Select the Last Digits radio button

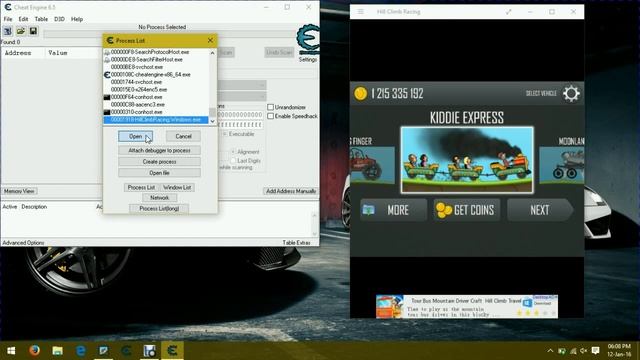[x=233, y=160]
